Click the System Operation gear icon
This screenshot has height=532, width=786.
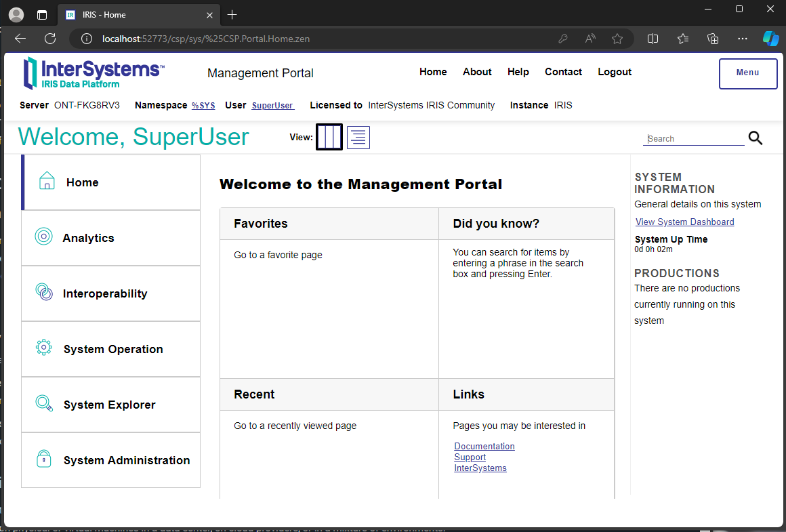coord(44,348)
